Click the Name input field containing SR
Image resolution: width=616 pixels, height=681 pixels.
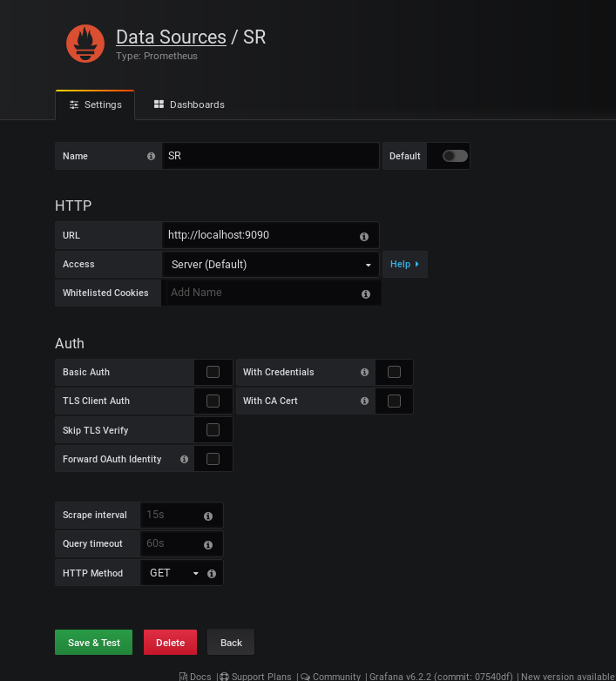pyautogui.click(x=271, y=156)
